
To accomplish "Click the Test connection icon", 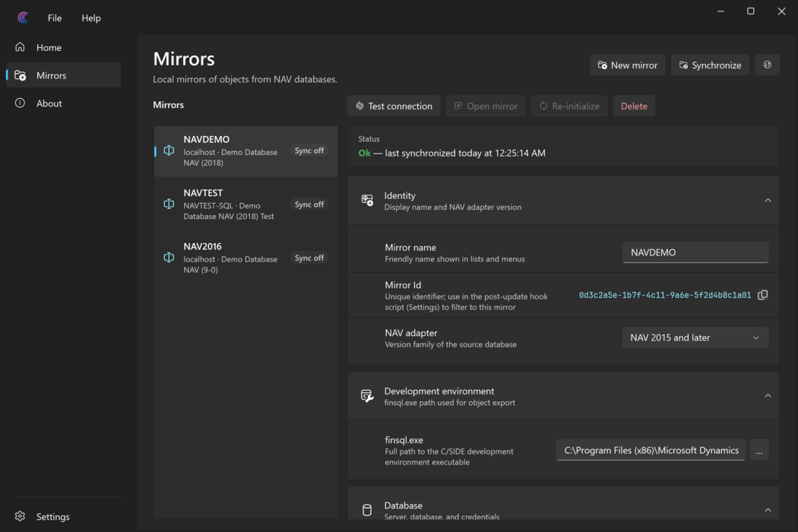I will 359,106.
